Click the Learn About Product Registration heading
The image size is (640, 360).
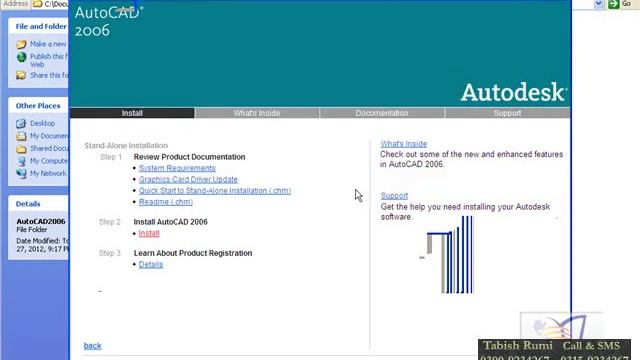(x=193, y=253)
